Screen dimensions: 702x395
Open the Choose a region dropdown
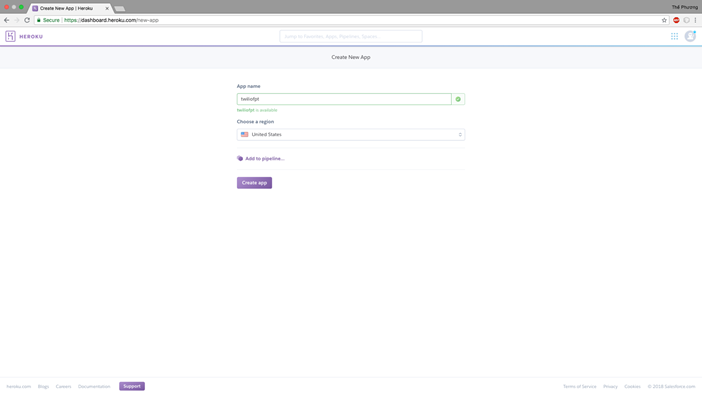pos(351,134)
